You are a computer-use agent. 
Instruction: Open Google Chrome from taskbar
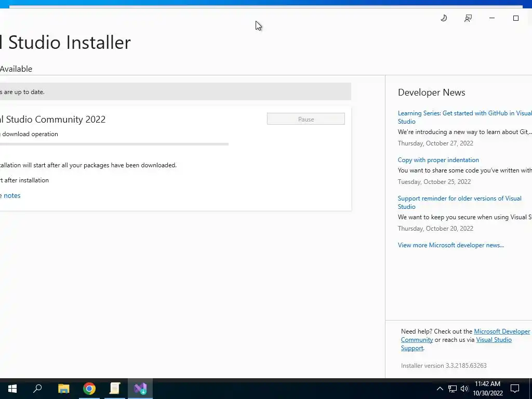click(89, 389)
